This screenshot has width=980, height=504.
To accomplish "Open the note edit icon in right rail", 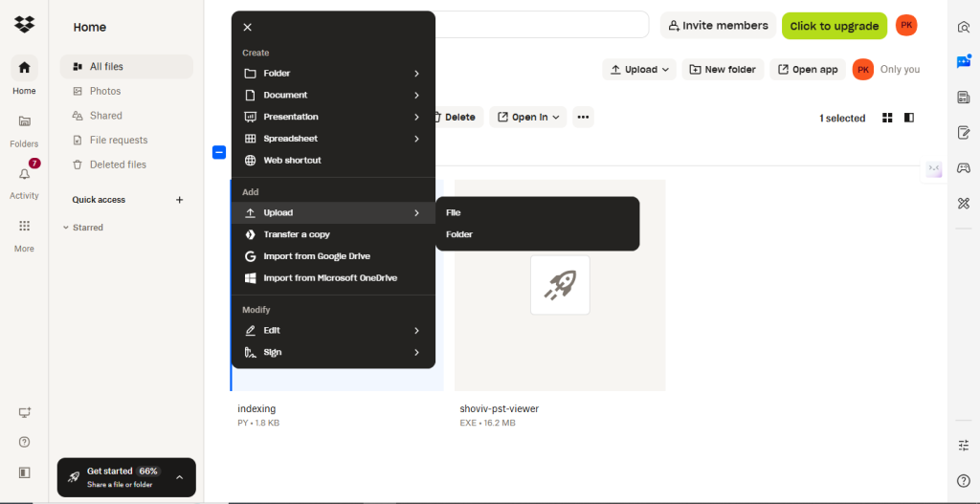I will 964,132.
